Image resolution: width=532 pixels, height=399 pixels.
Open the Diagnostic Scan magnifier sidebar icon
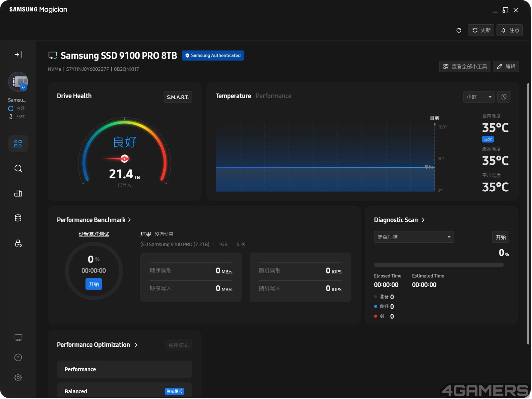click(18, 169)
